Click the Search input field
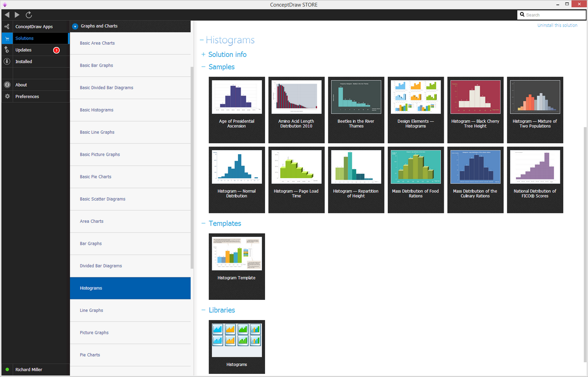The image size is (588, 377). [x=551, y=15]
